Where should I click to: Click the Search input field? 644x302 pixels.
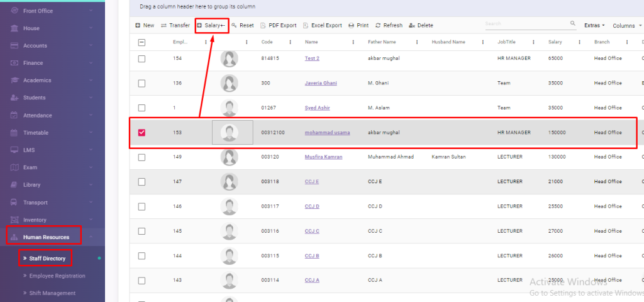[526, 24]
